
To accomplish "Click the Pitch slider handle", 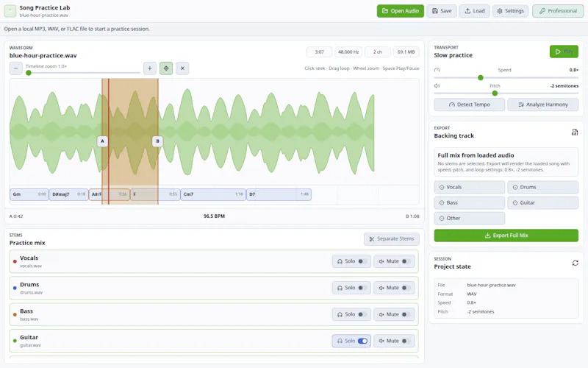I will coord(495,93).
